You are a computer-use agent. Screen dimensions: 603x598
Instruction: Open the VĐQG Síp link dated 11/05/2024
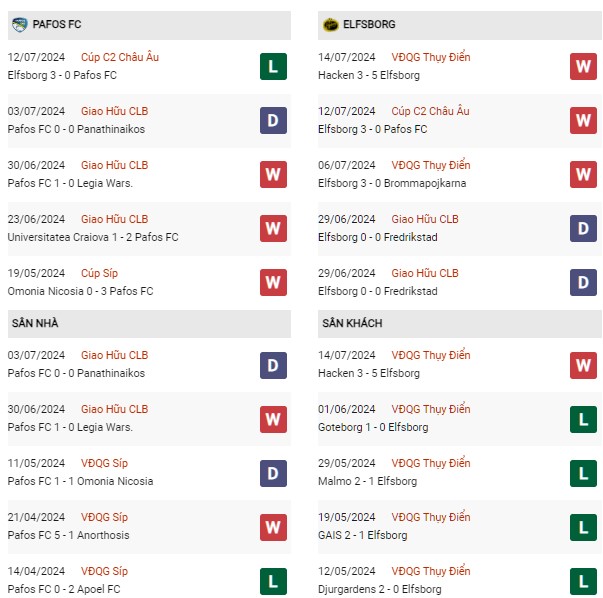tap(104, 463)
